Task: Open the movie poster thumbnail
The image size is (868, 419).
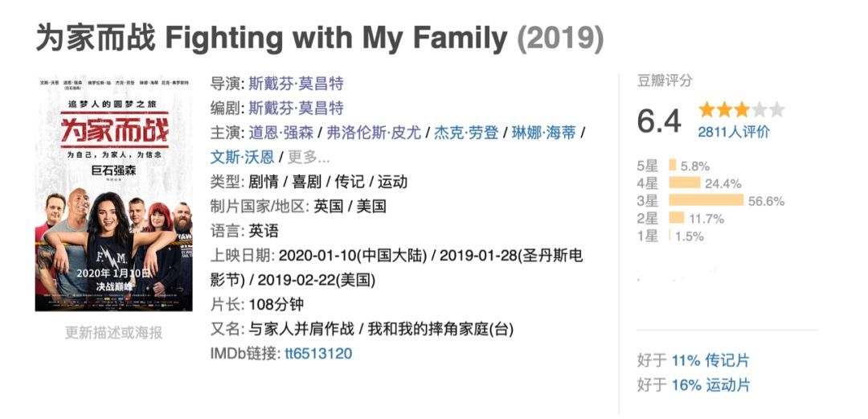Action: tap(113, 193)
